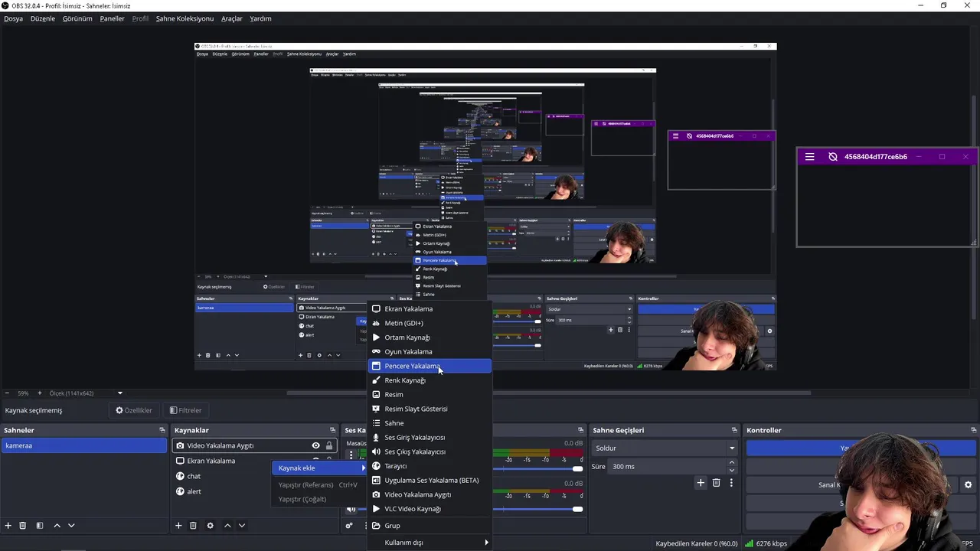
Task: Open the Paneller menu
Action: coord(112,18)
